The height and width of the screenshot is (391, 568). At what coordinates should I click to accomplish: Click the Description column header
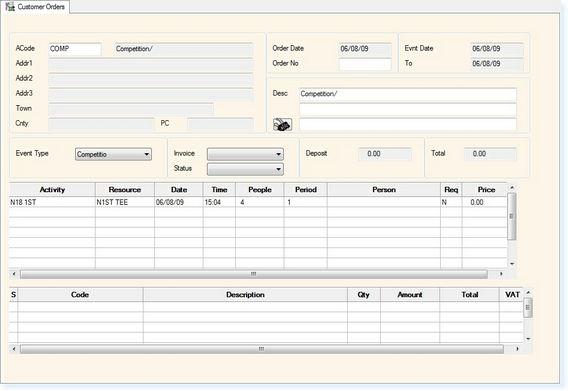(245, 295)
